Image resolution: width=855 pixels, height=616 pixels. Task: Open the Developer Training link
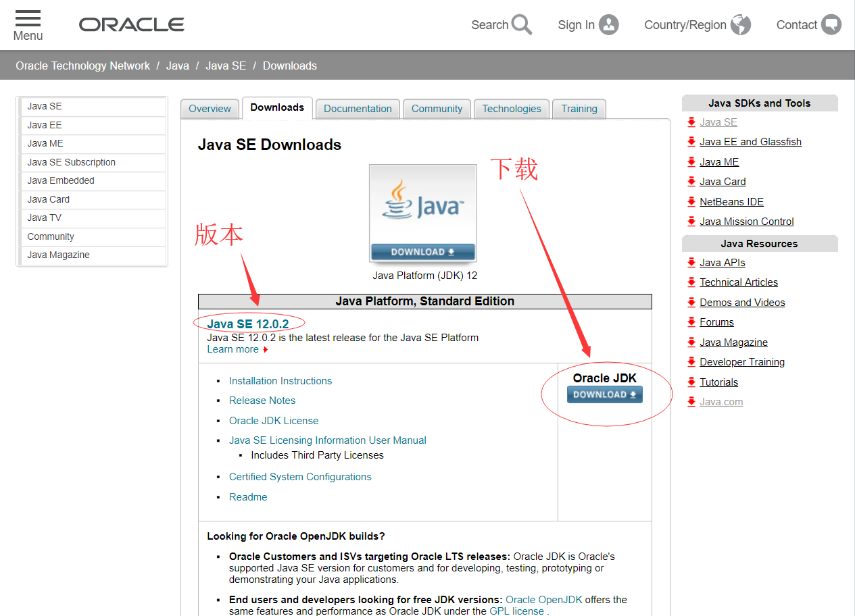(742, 362)
